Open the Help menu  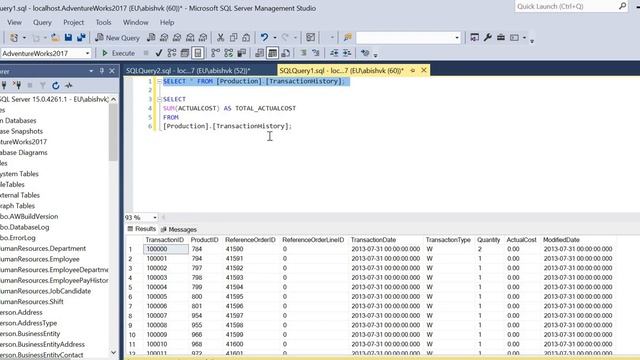pyautogui.click(x=167, y=22)
